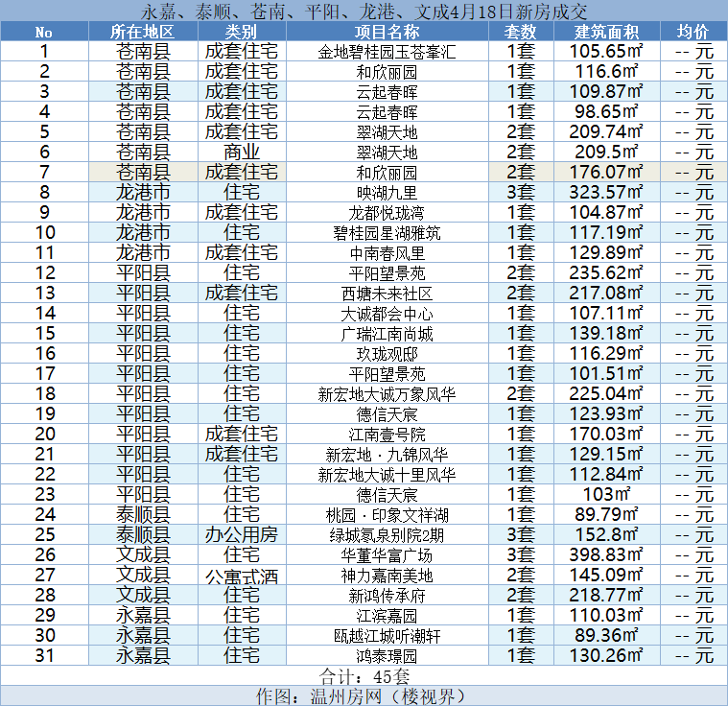Click the 套数 column header

(x=521, y=32)
